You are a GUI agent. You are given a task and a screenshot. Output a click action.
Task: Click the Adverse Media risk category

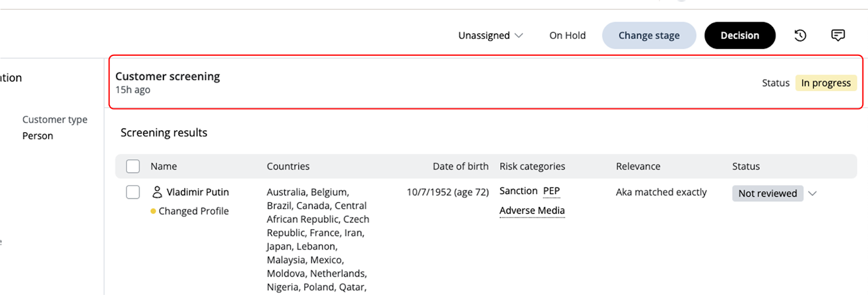(x=532, y=210)
